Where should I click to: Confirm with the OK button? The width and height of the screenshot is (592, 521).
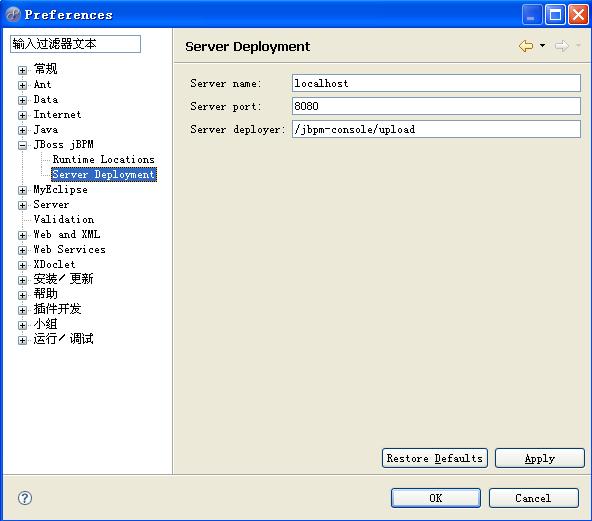click(436, 498)
